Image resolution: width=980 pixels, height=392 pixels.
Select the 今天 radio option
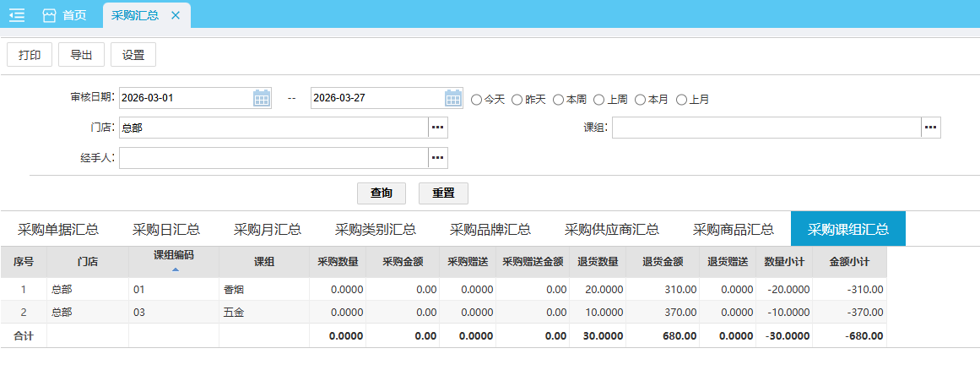(476, 100)
